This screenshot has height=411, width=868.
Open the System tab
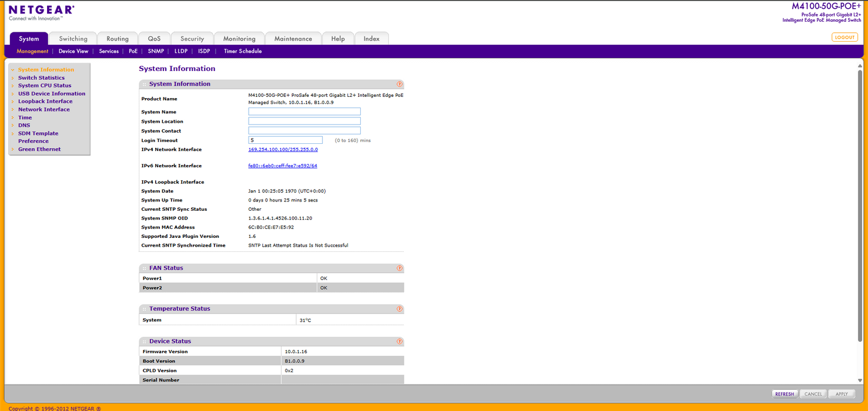pos(29,39)
